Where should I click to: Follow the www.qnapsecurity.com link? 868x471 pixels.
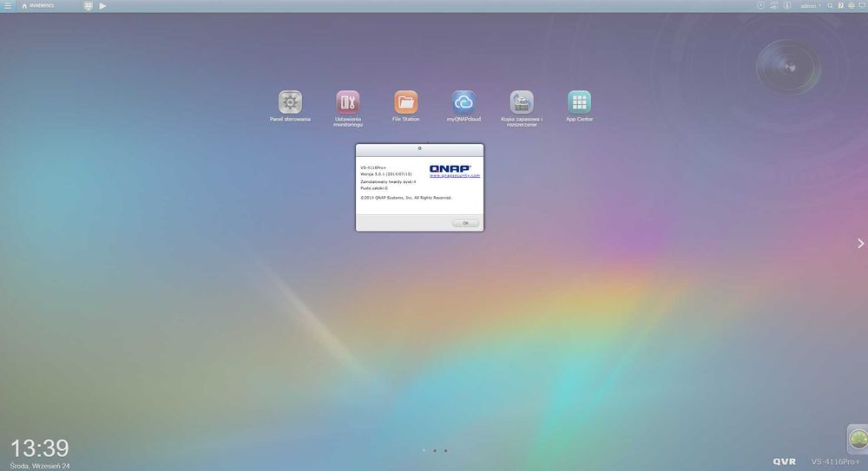pos(455,175)
